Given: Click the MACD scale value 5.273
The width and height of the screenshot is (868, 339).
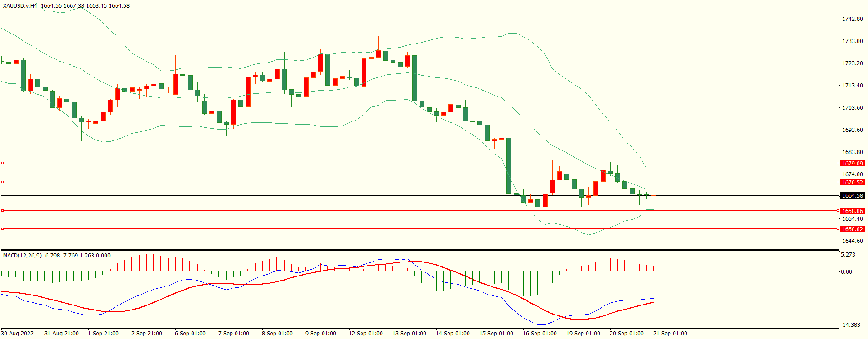Looking at the screenshot, I should click(x=848, y=255).
